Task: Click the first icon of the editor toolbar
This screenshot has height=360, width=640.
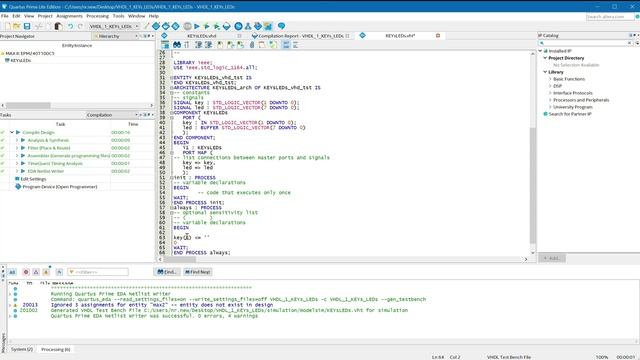Action: coord(165,44)
